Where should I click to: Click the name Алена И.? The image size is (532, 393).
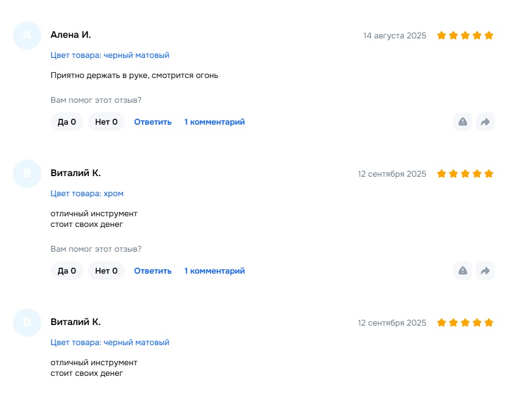71,35
